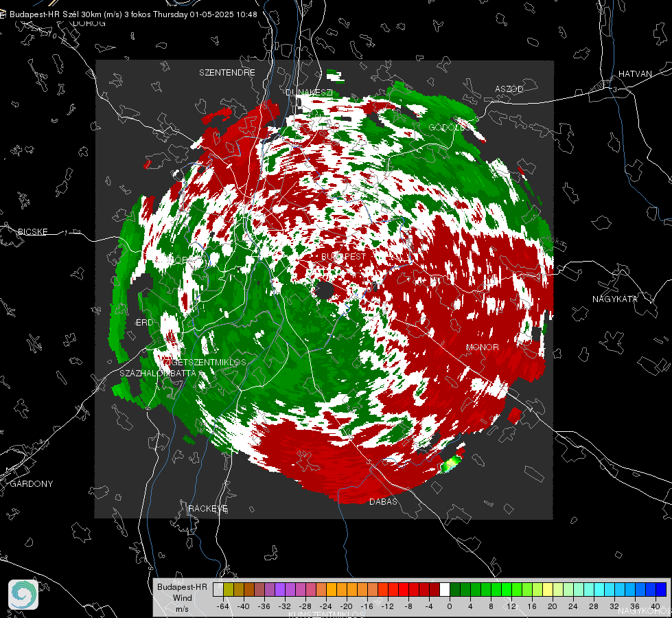This screenshot has height=618, width=672.
Task: Select the GÖDÖLLŐ label
Action: tap(450, 127)
